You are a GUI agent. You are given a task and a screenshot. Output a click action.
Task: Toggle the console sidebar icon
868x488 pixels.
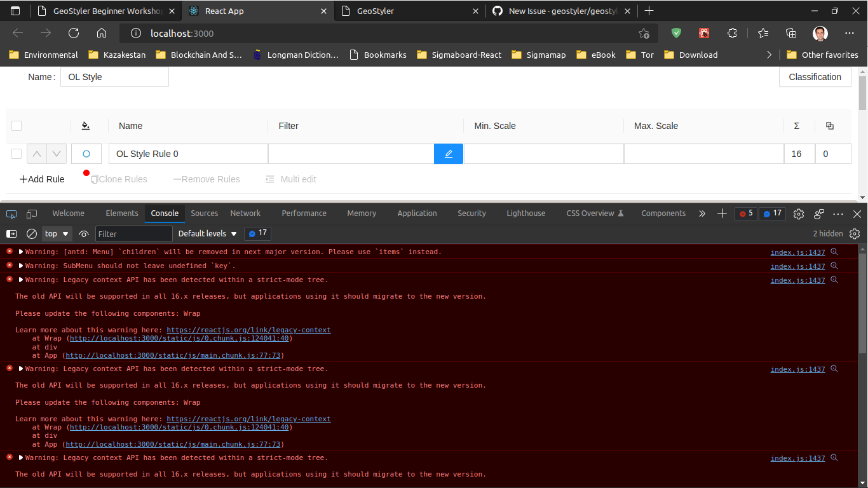[11, 234]
